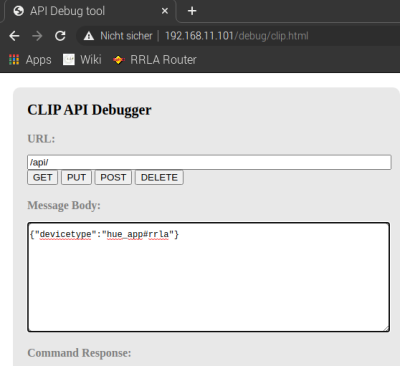Focus the /api/ URL input field
Viewport: 400px width, 366px height.
click(209, 162)
